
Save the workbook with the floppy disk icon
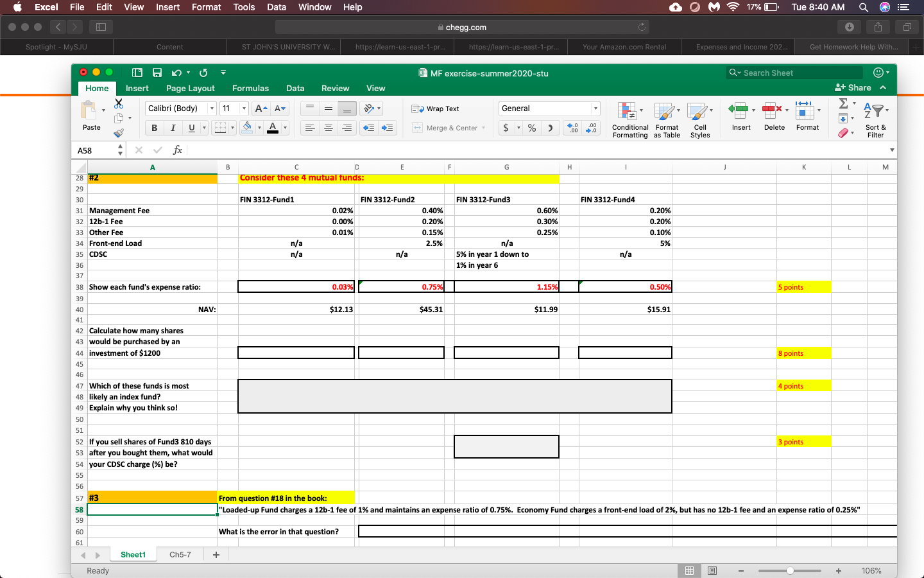pyautogui.click(x=157, y=73)
